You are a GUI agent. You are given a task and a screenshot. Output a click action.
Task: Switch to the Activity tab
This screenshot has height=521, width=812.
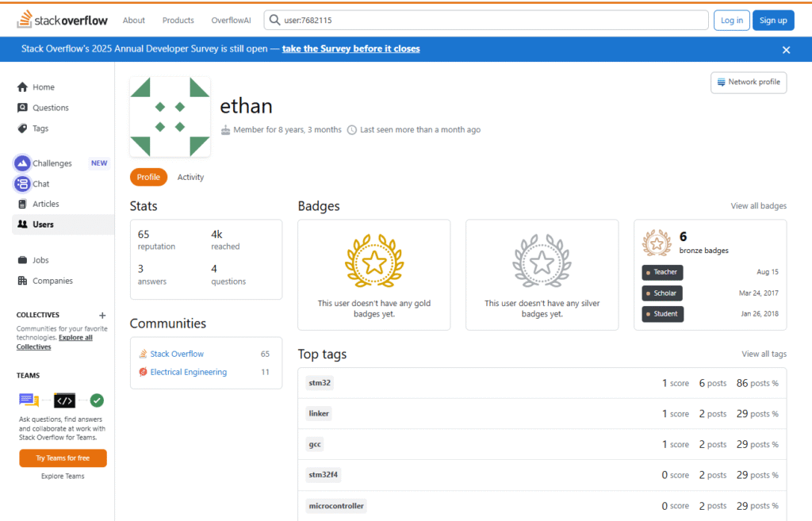point(190,177)
